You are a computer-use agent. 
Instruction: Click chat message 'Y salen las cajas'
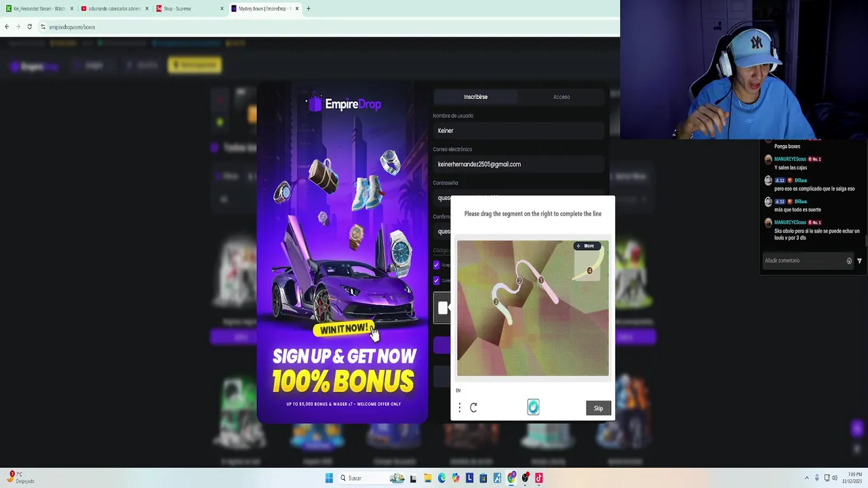click(791, 167)
